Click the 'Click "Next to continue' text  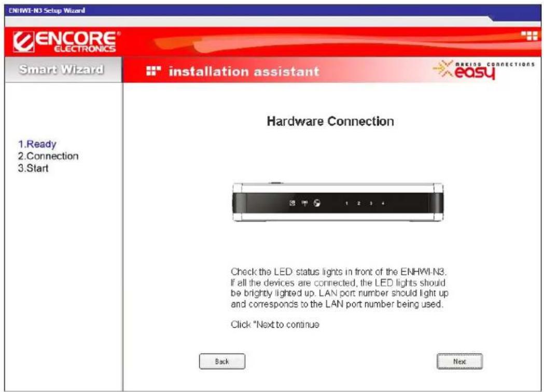(275, 325)
